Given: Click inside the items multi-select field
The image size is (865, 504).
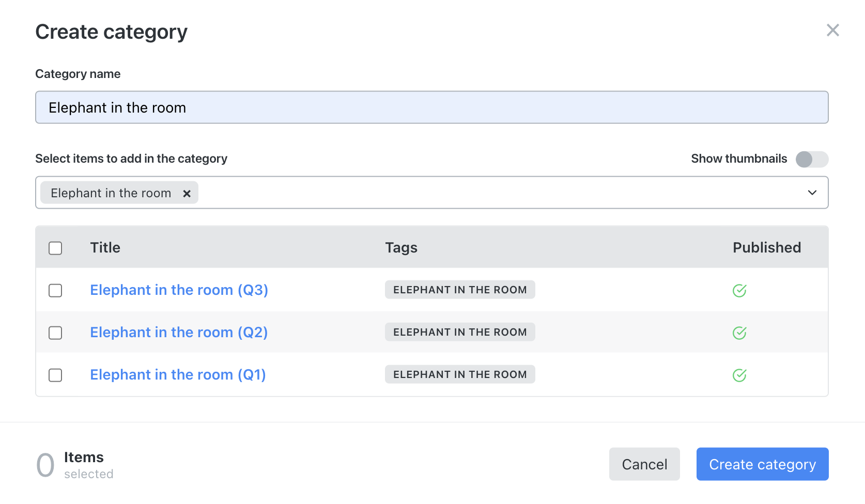Looking at the screenshot, I should coord(432,193).
